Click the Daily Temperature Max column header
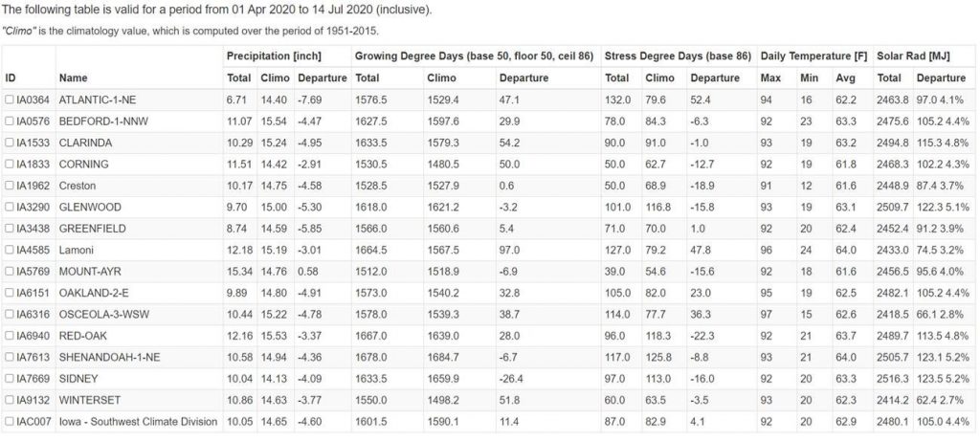Viewport: 980px width, 441px height. 770,77
